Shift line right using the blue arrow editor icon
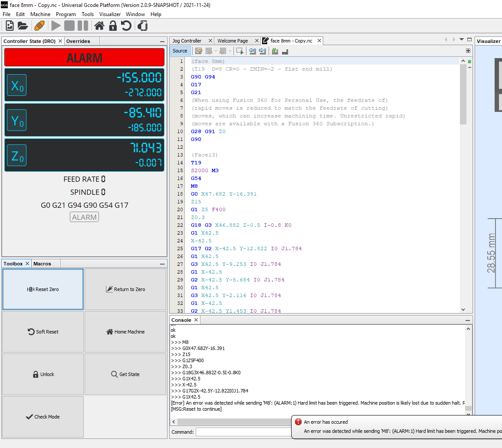 coord(262,51)
